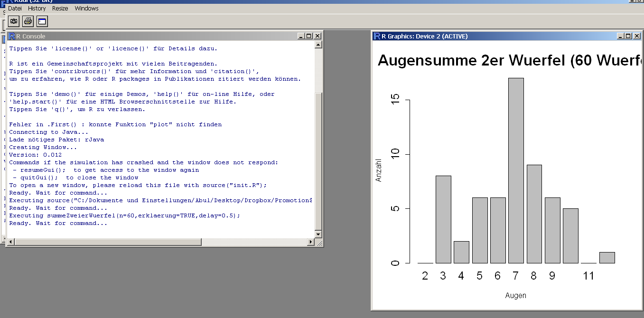Click the R Console vertical scrollbar thumb
Viewport: 644px width, 318px height.
point(318,161)
